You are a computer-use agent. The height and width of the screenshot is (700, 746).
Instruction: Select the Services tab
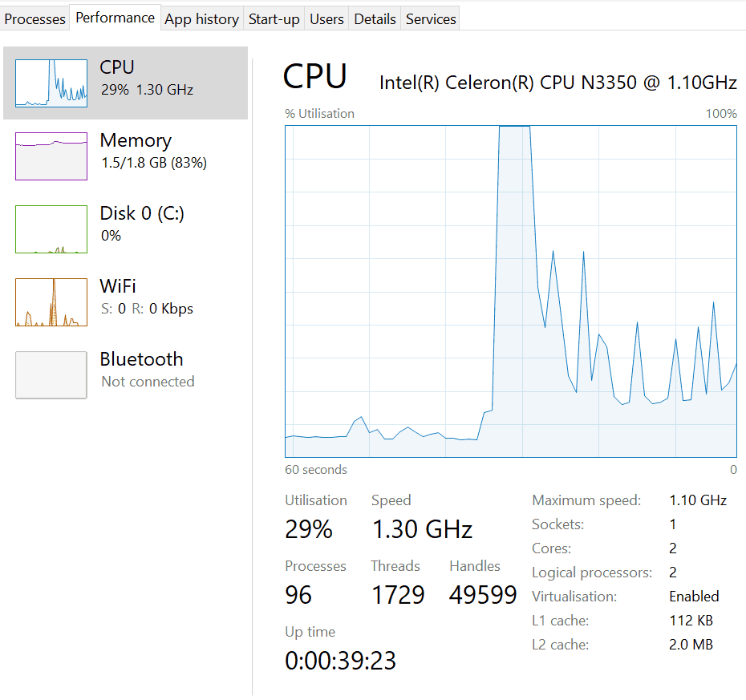[431, 19]
